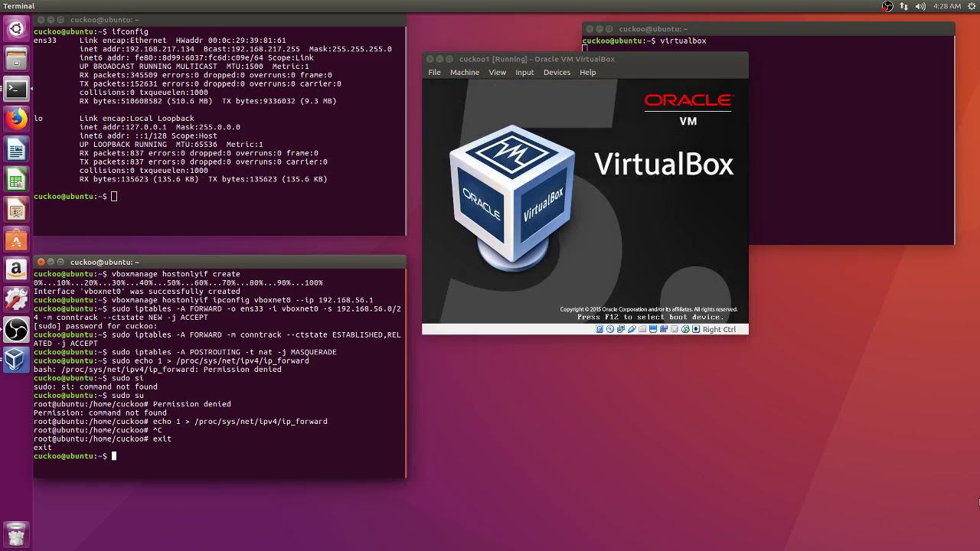Click the POSTROUTING MASQUERADE iptables command
The image size is (980, 551).
click(224, 352)
